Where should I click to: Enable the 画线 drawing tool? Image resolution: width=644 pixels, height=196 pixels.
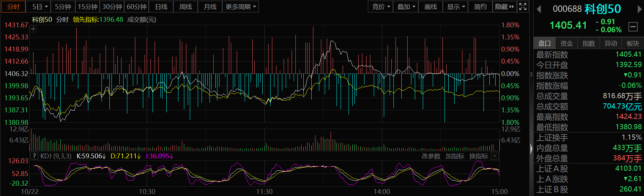430,7
